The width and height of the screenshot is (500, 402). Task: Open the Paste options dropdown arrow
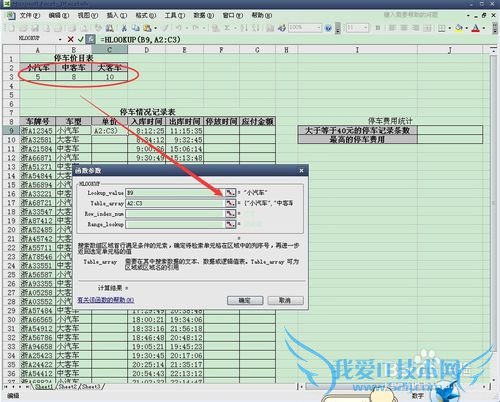(155, 28)
